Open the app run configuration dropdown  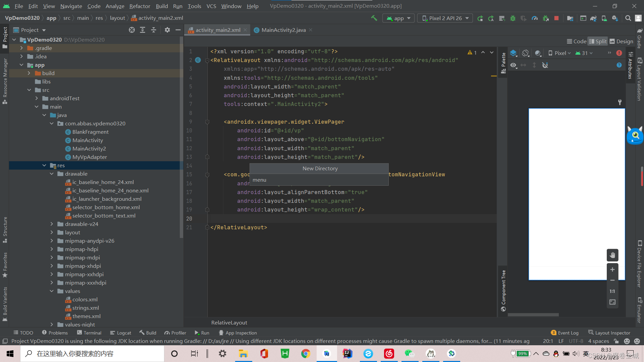(x=398, y=18)
